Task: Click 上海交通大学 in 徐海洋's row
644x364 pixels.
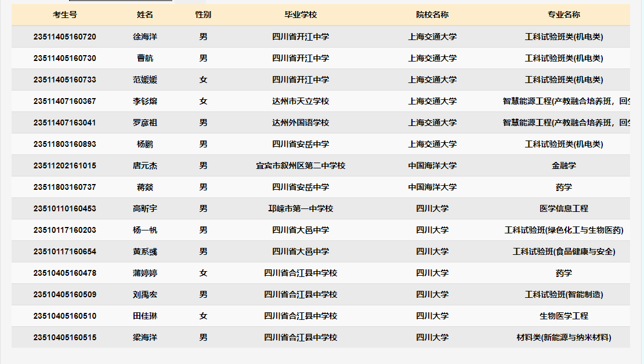Action: point(432,37)
